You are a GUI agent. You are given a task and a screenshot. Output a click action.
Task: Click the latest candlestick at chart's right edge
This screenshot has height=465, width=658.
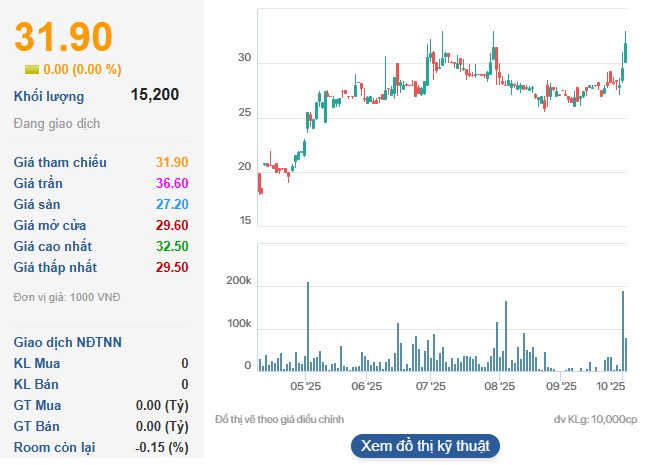tap(625, 50)
